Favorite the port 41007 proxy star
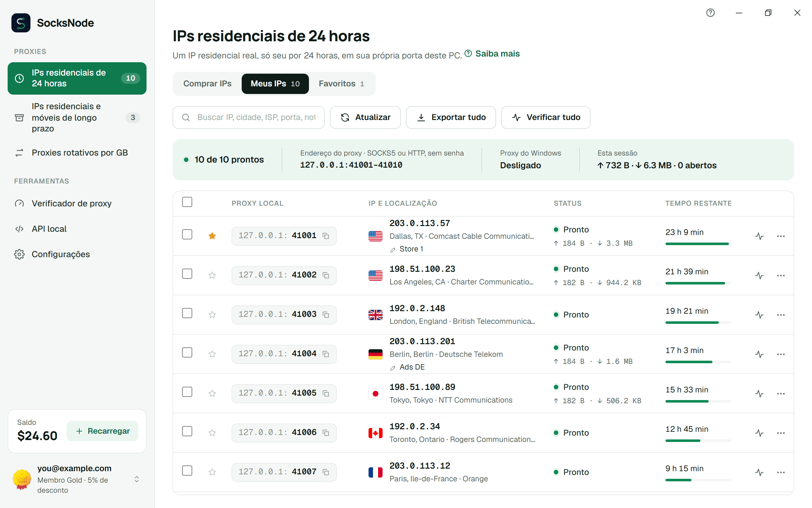This screenshot has width=812, height=508. (x=212, y=472)
